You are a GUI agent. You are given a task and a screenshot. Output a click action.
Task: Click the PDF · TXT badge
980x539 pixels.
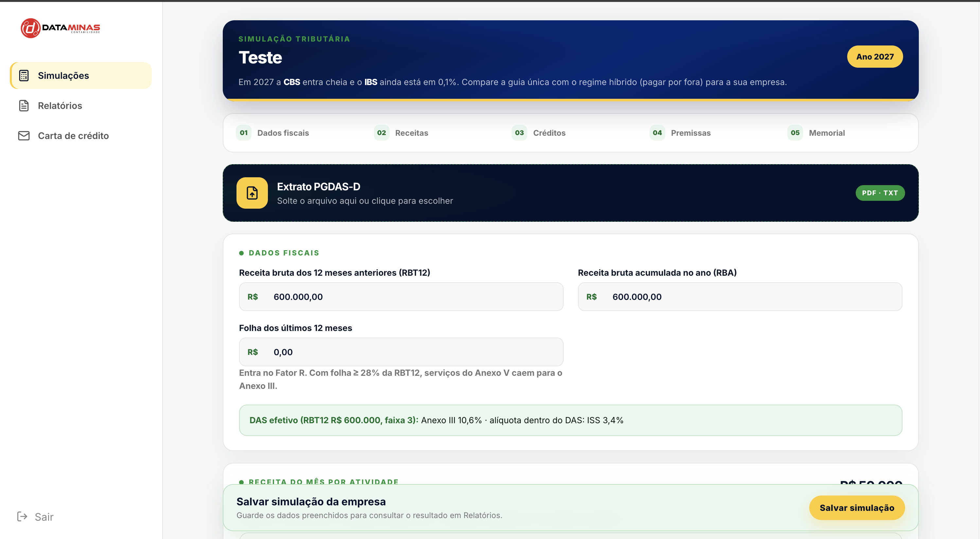pyautogui.click(x=880, y=193)
